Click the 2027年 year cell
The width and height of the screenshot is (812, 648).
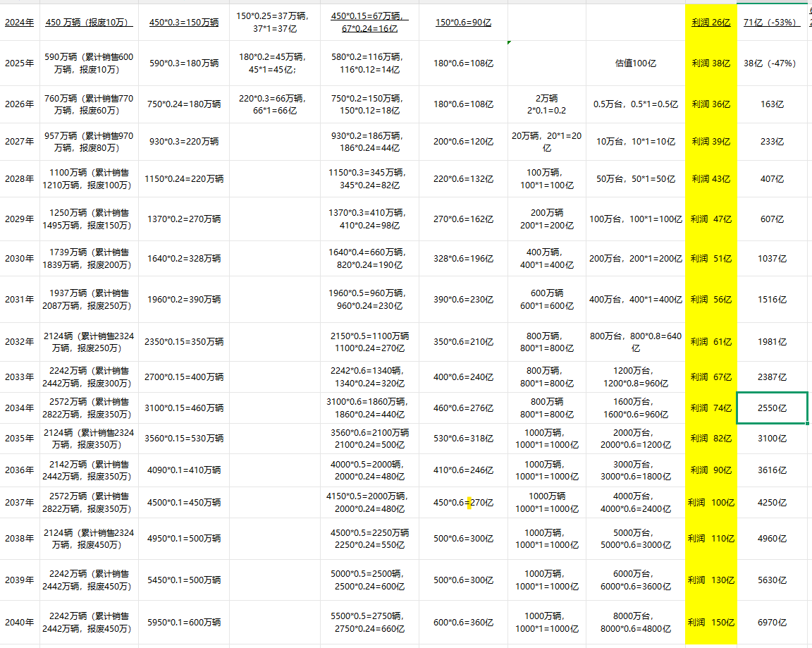[20, 142]
